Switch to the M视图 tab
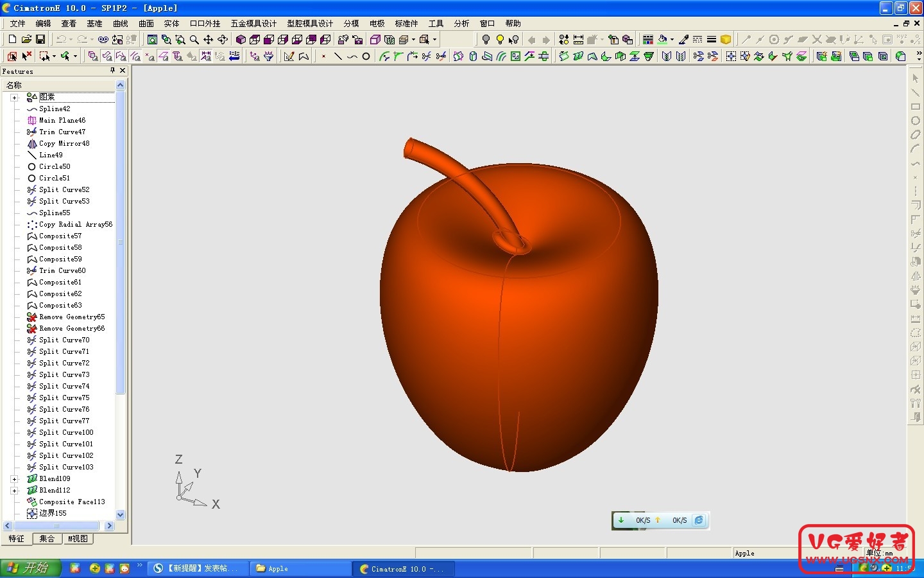Viewport: 924px width, 578px height. (78, 539)
